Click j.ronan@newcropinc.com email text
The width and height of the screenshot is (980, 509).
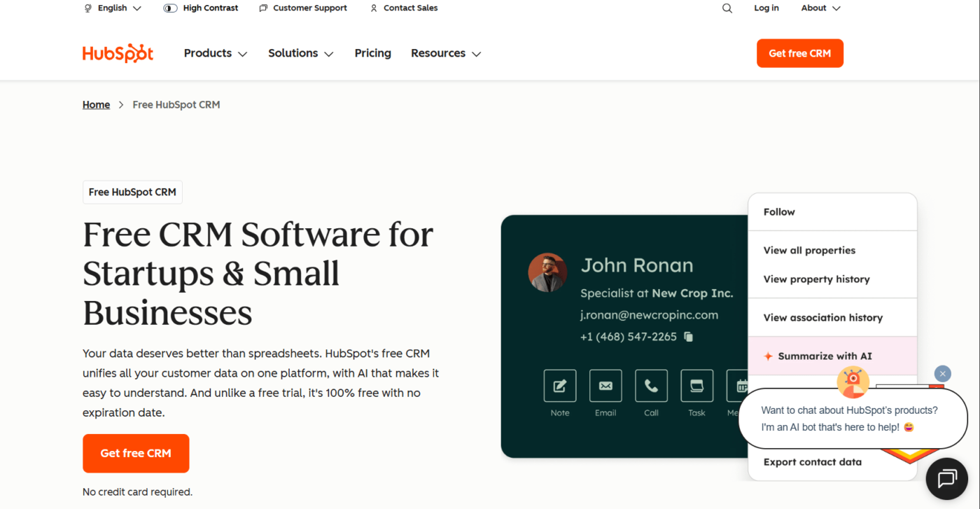(x=649, y=315)
